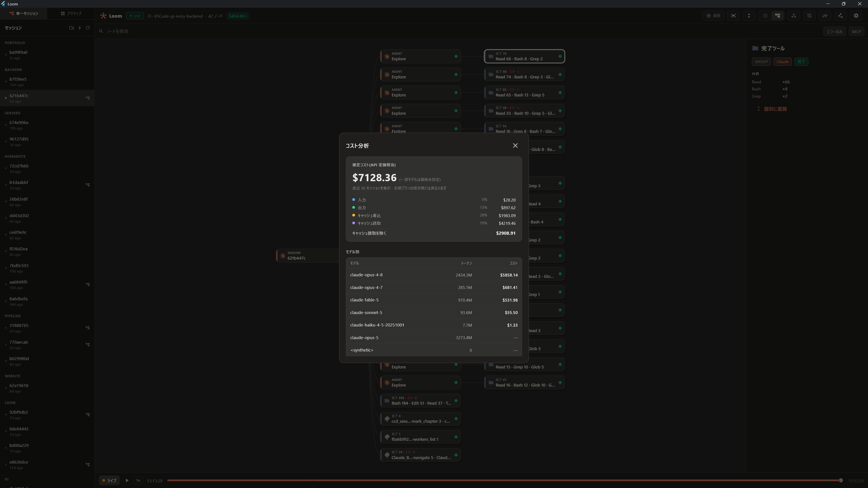Click the 完了 tag in details panel
The width and height of the screenshot is (868, 488).
[x=801, y=62]
